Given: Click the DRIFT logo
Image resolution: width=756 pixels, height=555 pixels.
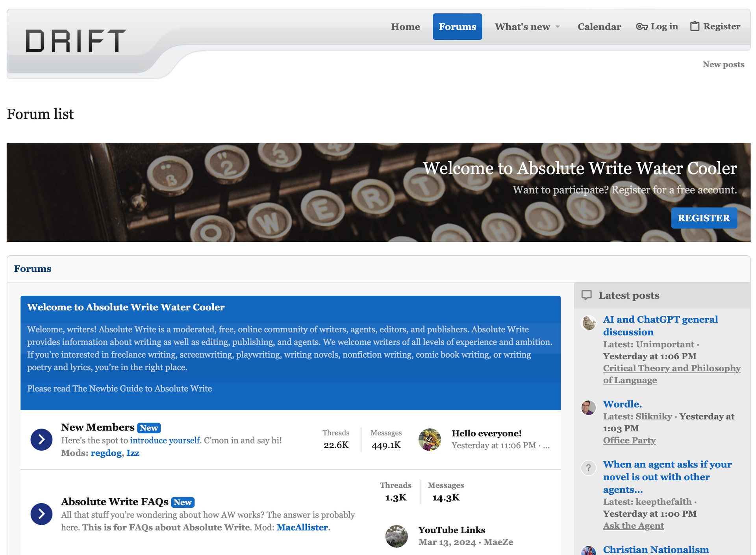Looking at the screenshot, I should (x=76, y=41).
